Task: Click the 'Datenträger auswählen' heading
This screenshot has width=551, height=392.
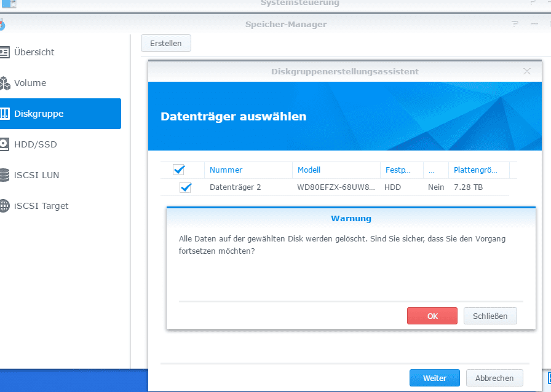Action: coord(234,116)
